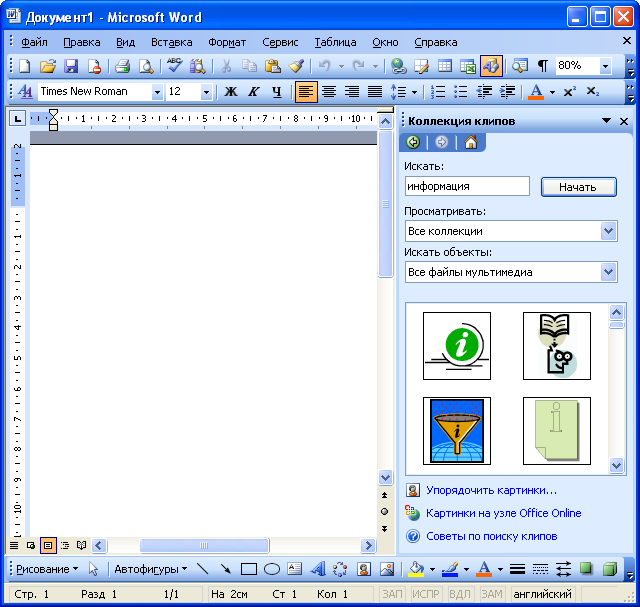
Task: Switch to print layout view button
Action: [x=48, y=545]
